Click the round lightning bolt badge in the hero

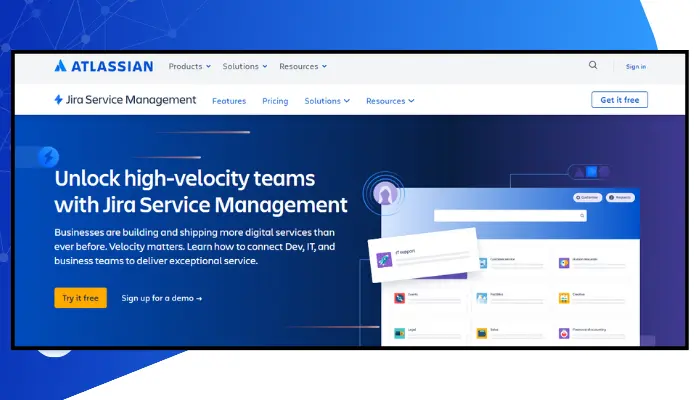point(49,157)
